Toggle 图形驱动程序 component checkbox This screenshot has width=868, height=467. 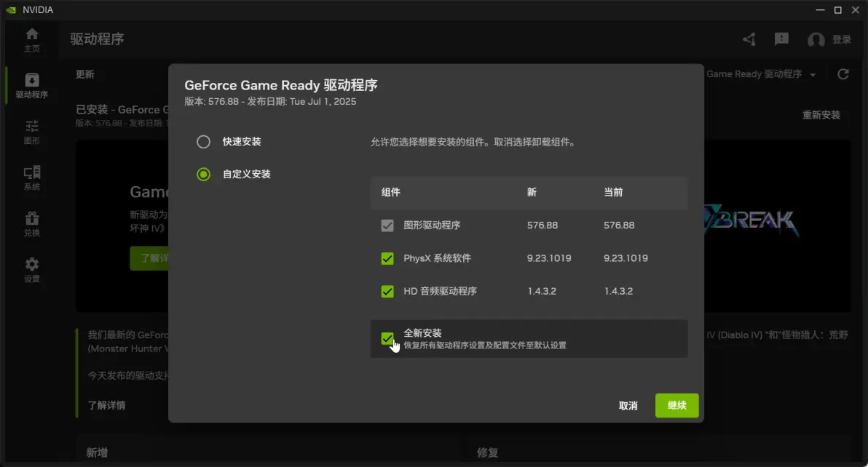coord(387,225)
